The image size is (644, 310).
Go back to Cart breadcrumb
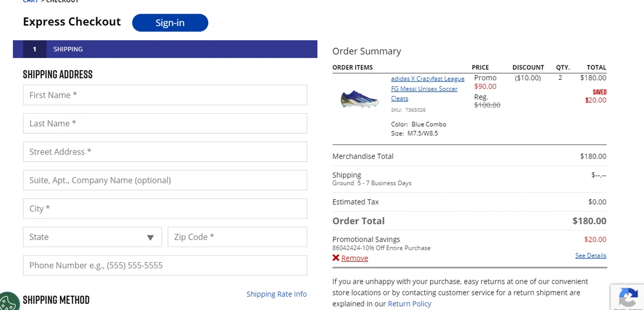30,1
